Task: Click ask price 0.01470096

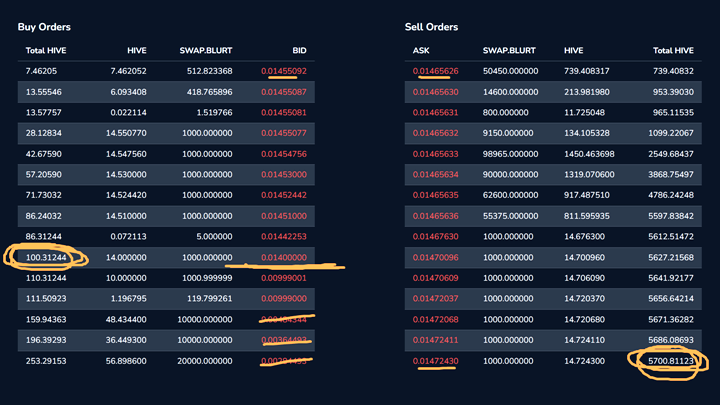Action: [x=435, y=257]
